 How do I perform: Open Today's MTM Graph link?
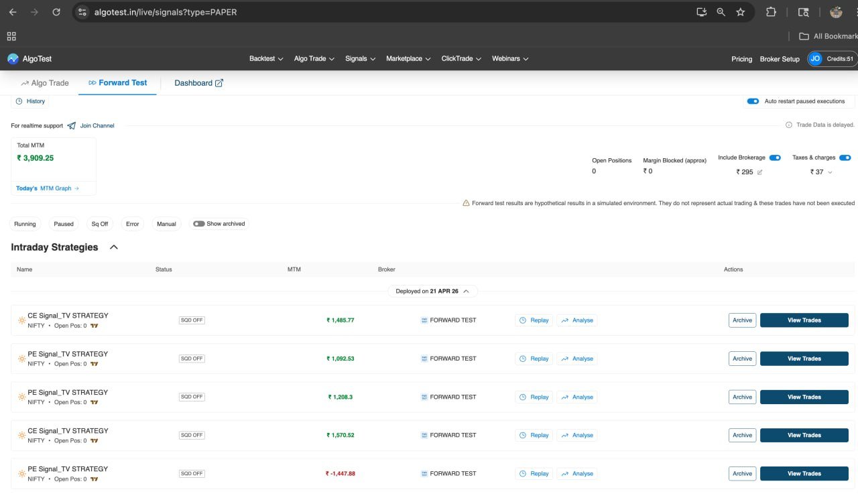point(48,188)
